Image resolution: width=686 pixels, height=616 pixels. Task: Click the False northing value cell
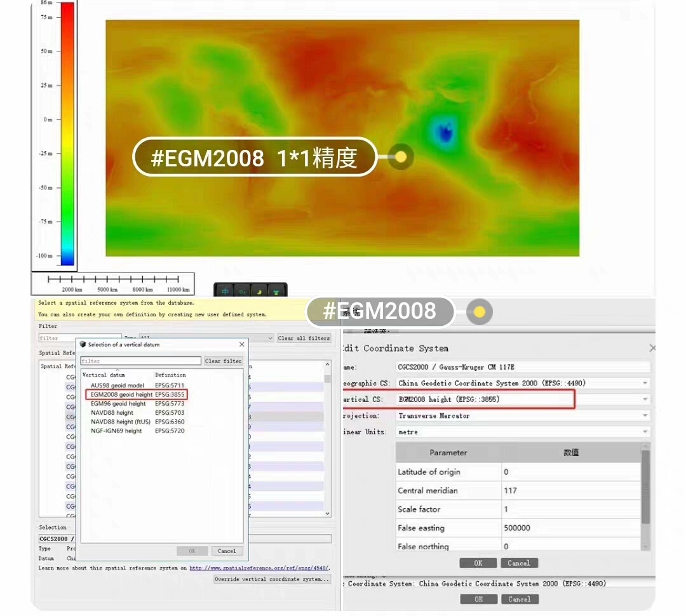pyautogui.click(x=571, y=546)
